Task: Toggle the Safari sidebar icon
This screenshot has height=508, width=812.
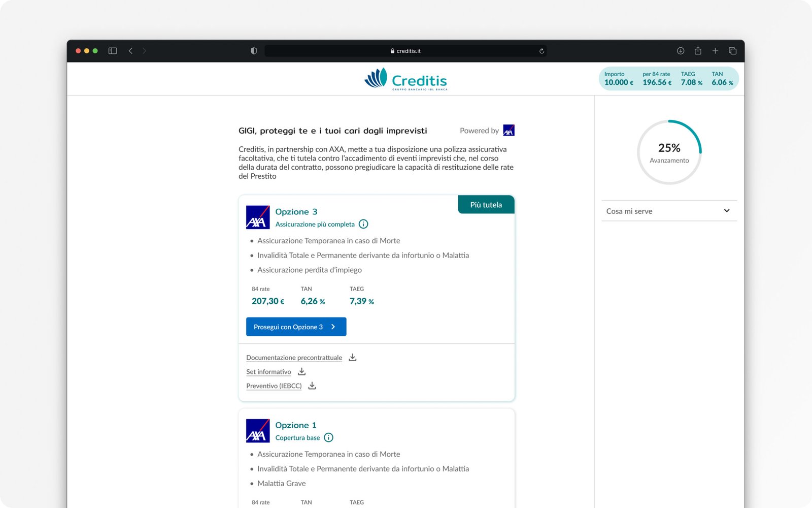Action: [x=113, y=51]
